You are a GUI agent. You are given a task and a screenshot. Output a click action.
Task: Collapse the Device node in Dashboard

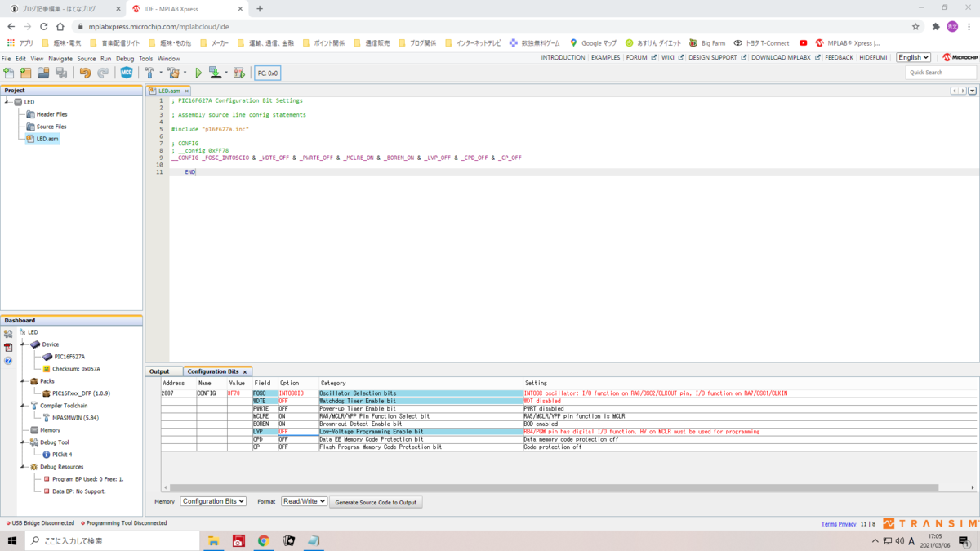tap(23, 344)
